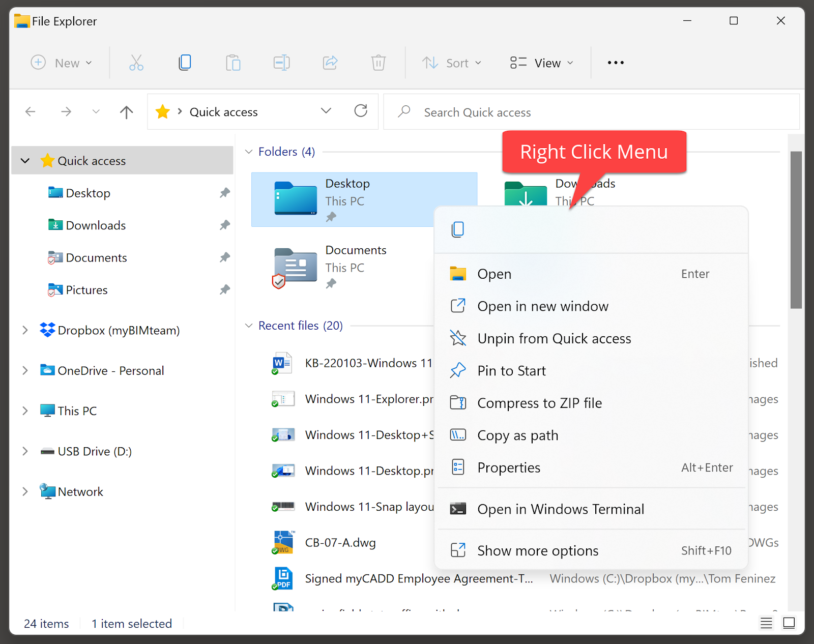814x644 pixels.
Task: Switch to details view in status bar
Action: click(766, 623)
